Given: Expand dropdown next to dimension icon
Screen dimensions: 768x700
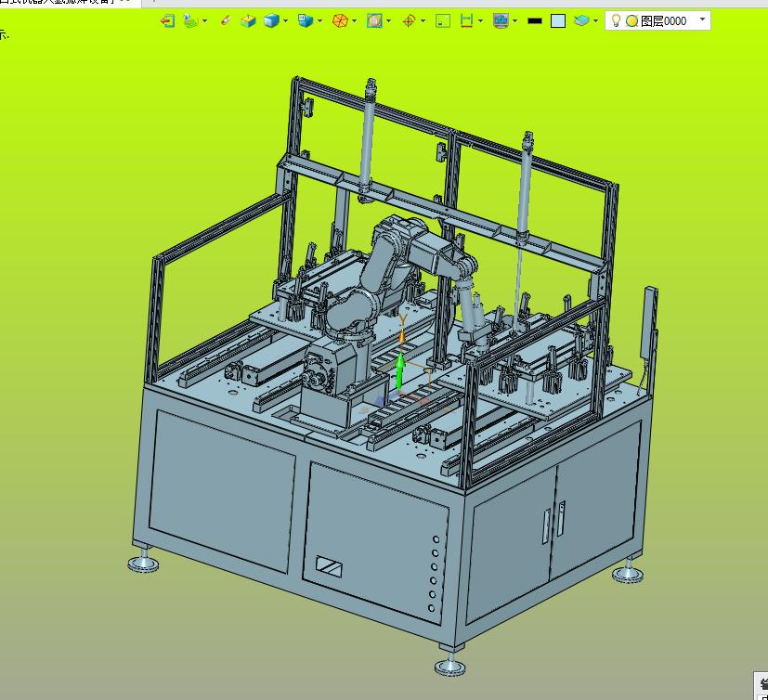Looking at the screenshot, I should 480,21.
